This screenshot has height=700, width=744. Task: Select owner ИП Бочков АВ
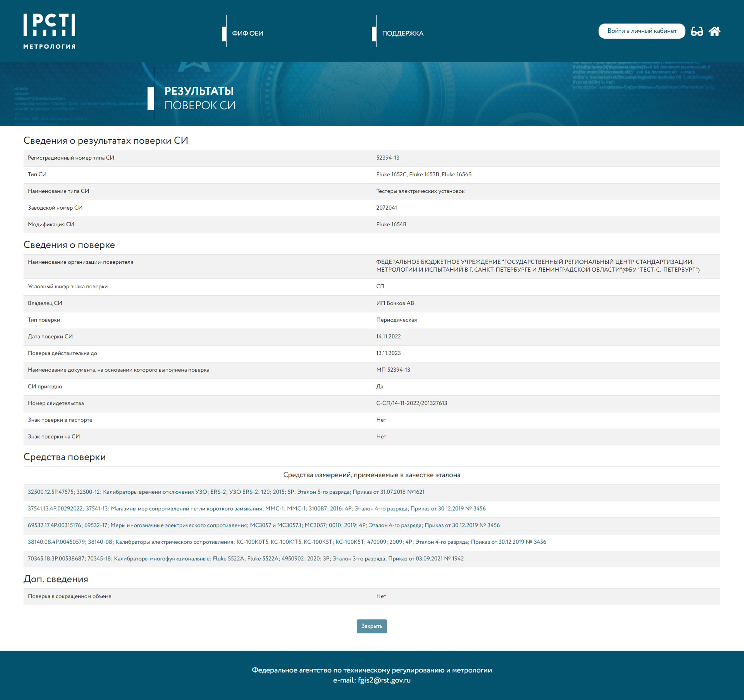click(395, 303)
